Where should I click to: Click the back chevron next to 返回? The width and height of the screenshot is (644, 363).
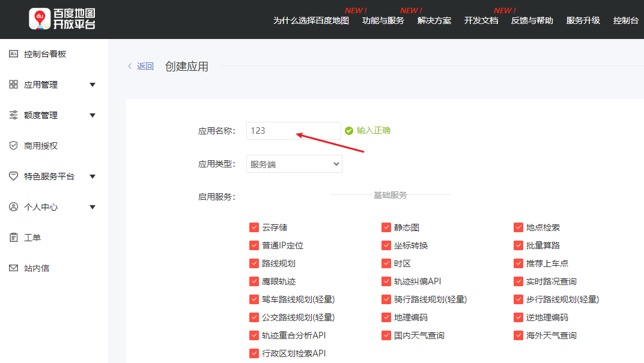130,66
